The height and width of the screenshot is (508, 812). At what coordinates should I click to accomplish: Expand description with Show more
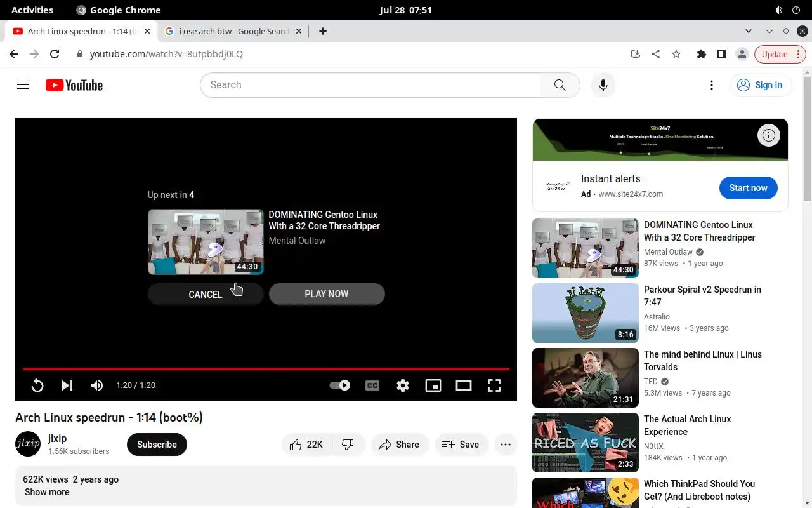(47, 492)
